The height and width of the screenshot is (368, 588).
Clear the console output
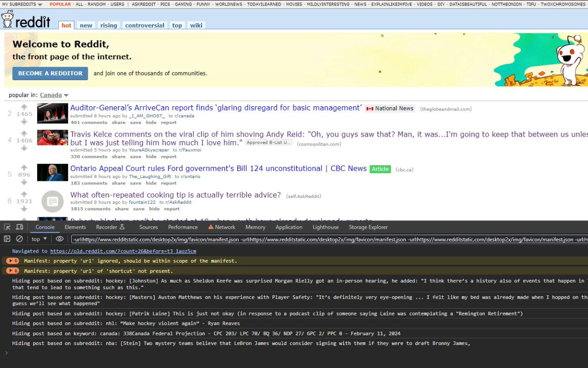tap(19, 239)
